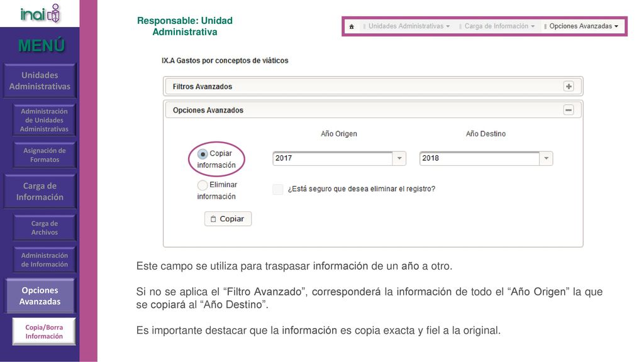This screenshot has height=362, width=644.
Task: Click Copia/Borra Información sidebar button
Action: tap(44, 332)
